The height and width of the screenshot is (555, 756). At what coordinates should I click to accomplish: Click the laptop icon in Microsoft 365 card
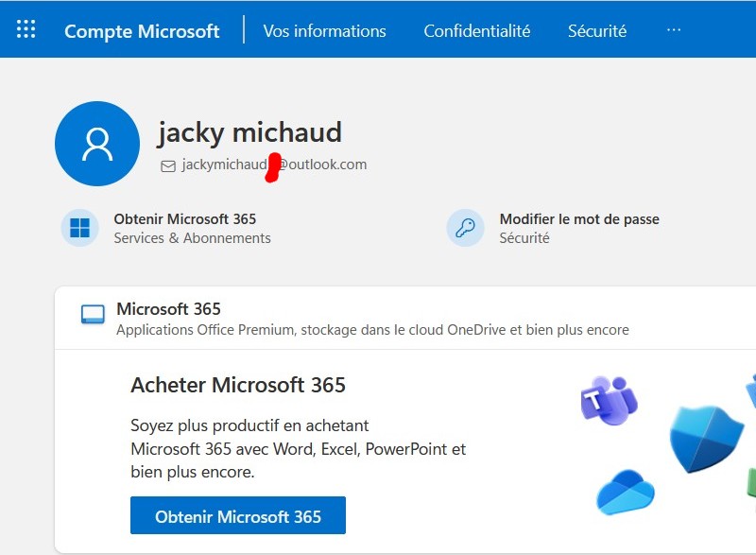[x=93, y=315]
